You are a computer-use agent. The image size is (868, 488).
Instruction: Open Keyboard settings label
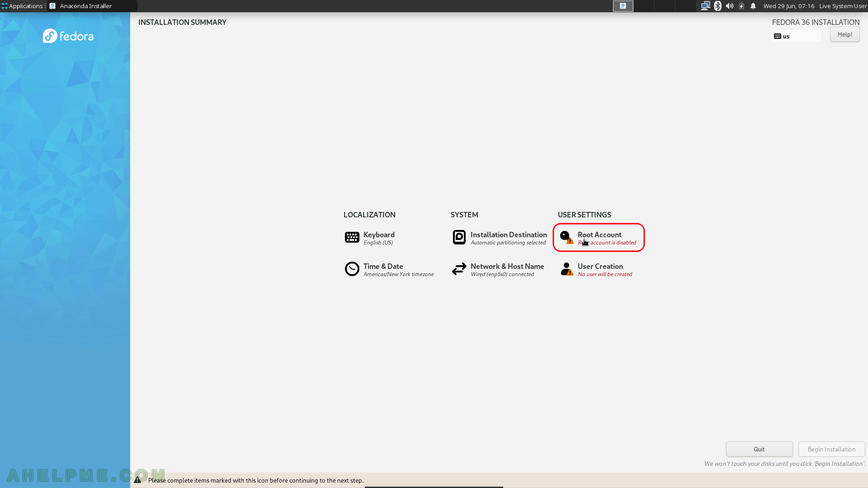tap(379, 235)
